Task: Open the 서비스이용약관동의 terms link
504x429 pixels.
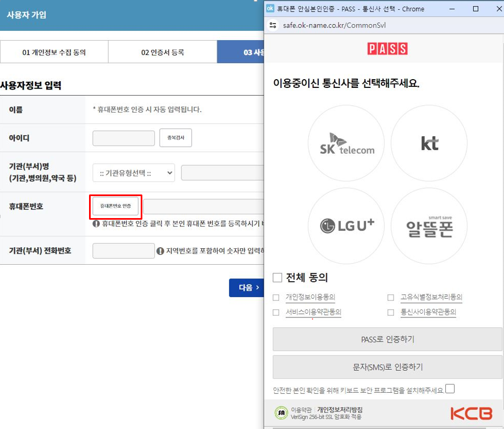Action: (x=313, y=312)
